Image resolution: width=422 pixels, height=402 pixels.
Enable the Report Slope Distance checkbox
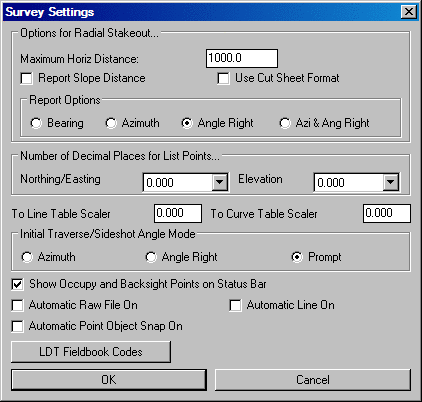coord(26,79)
